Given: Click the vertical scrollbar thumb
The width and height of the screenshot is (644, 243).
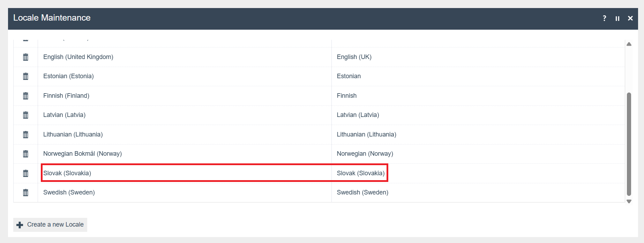Looking at the screenshot, I should pos(629,144).
